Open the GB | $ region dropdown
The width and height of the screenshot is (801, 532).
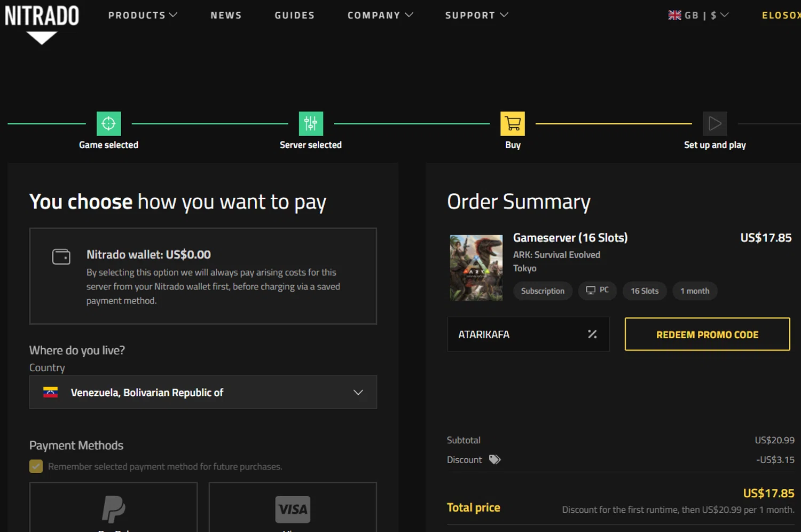(698, 15)
